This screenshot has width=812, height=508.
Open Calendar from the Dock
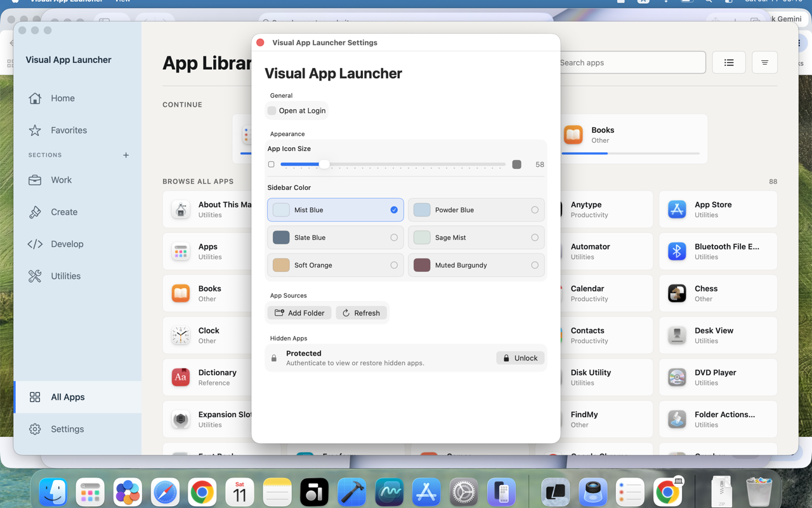(x=240, y=492)
